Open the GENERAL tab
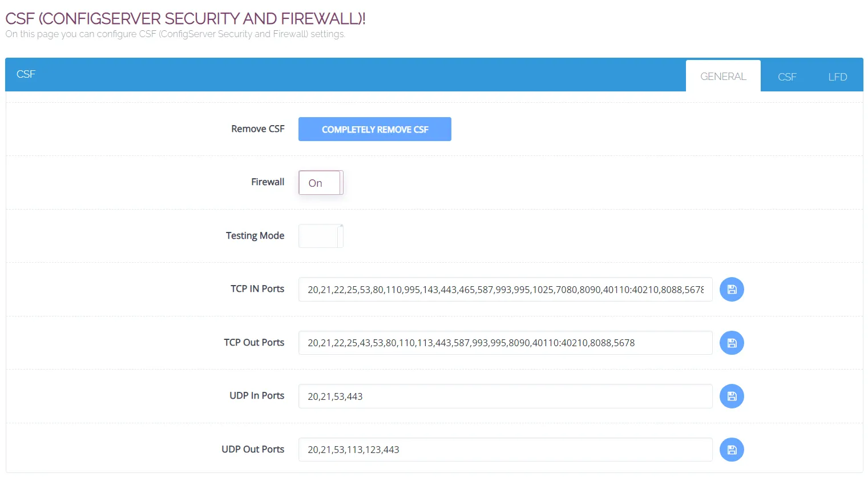The height and width of the screenshot is (477, 868). click(x=723, y=76)
